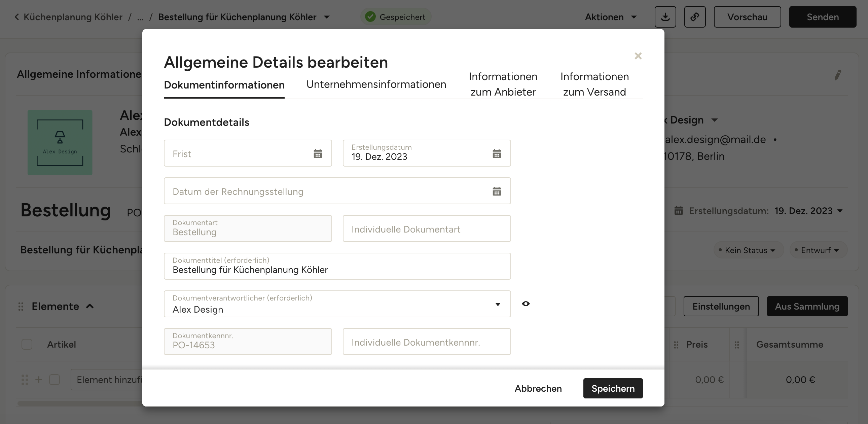The image size is (868, 424).
Task: Click the copy link icon button
Action: point(695,17)
